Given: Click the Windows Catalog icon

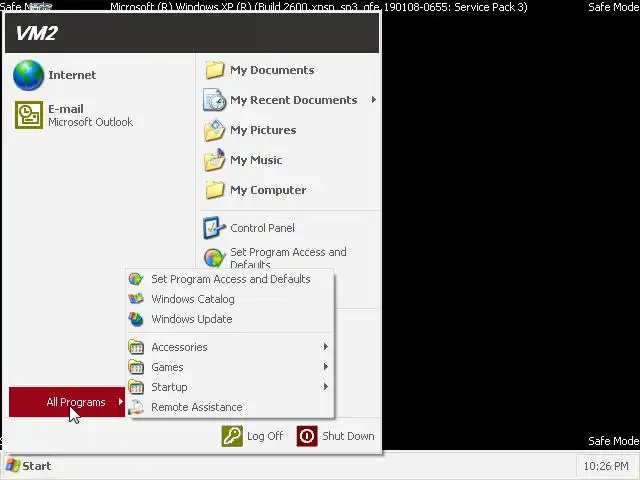Looking at the screenshot, I should pyautogui.click(x=136, y=299).
